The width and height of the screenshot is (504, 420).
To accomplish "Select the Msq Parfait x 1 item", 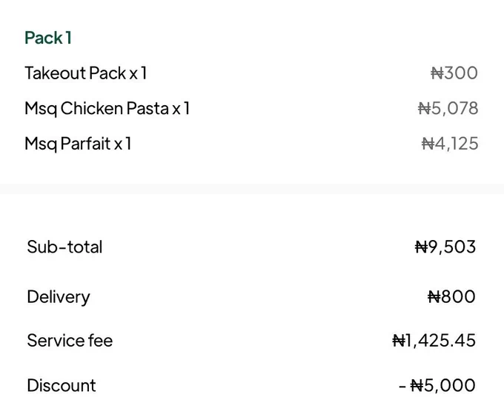I will click(78, 144).
